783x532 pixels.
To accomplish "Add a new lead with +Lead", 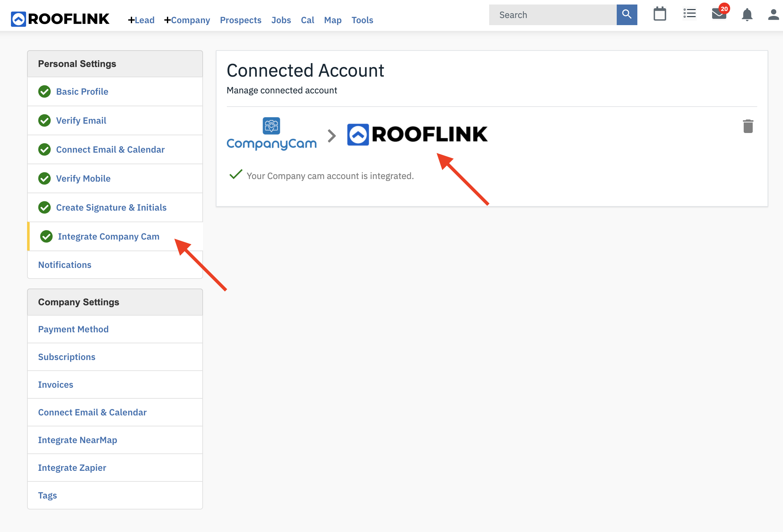I will (x=141, y=20).
